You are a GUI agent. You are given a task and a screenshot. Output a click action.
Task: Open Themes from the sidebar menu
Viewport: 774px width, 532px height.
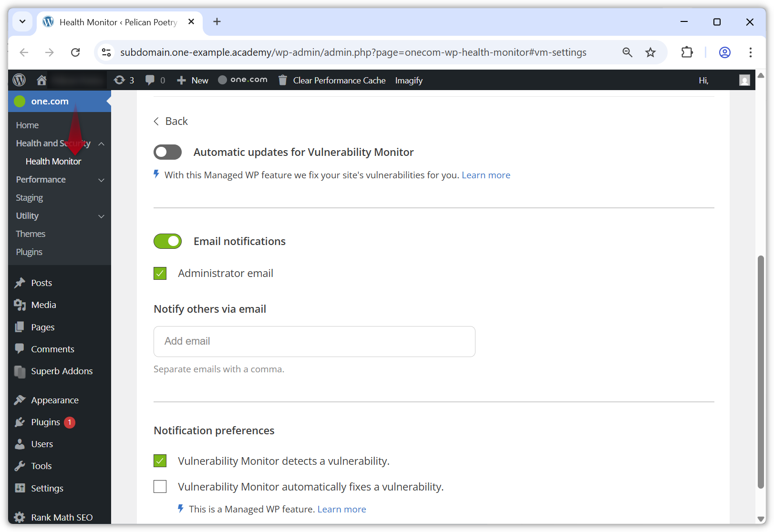[x=30, y=234]
